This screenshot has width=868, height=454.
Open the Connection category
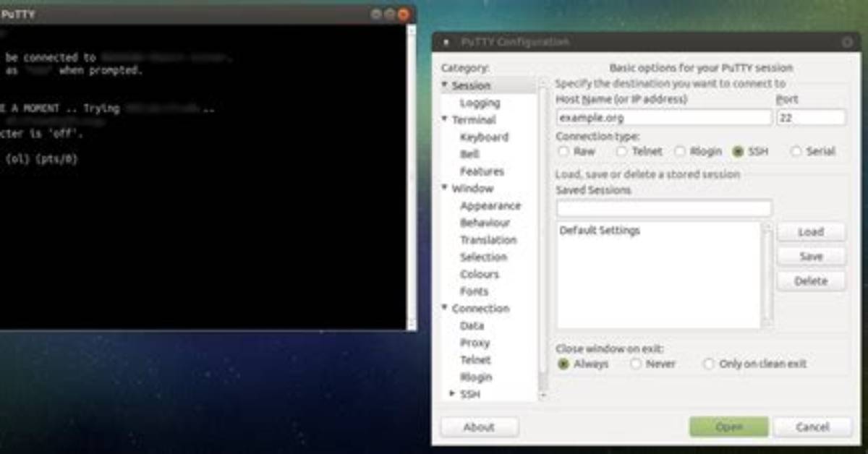click(480, 309)
